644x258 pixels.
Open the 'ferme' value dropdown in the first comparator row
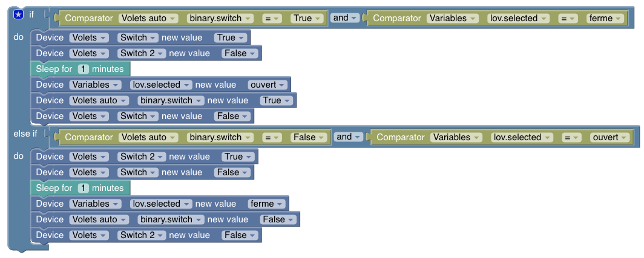coord(605,18)
